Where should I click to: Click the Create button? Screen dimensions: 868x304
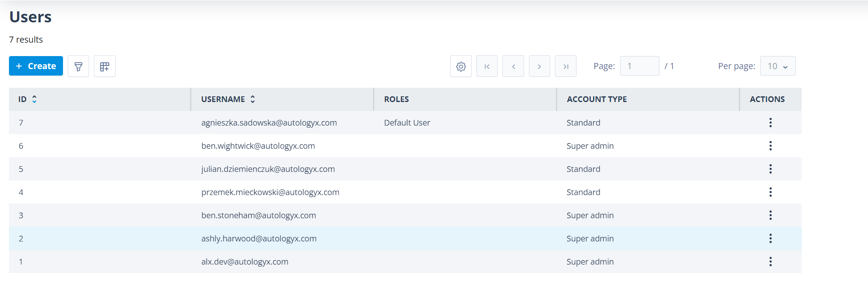pyautogui.click(x=36, y=66)
